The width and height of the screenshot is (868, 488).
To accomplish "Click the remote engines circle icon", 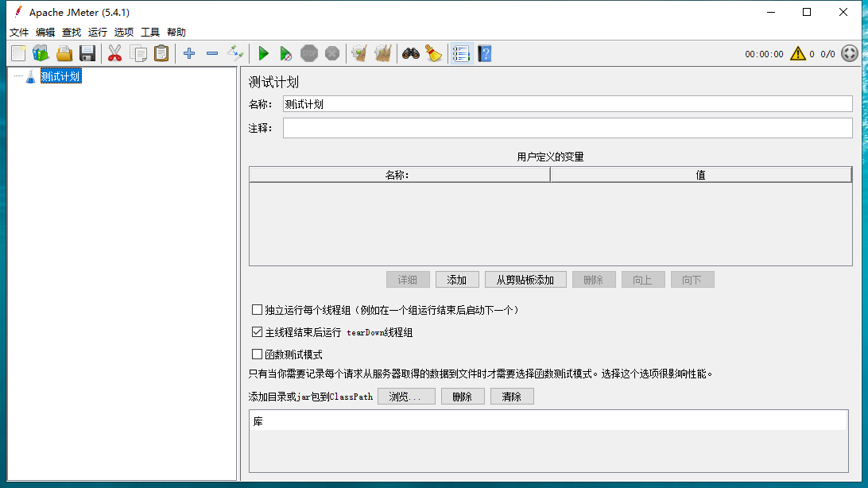I will coord(849,54).
